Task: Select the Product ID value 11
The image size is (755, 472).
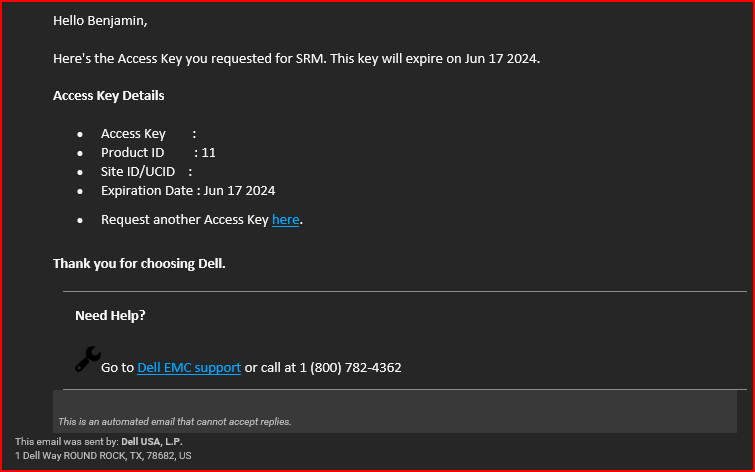Action: pyautogui.click(x=208, y=153)
